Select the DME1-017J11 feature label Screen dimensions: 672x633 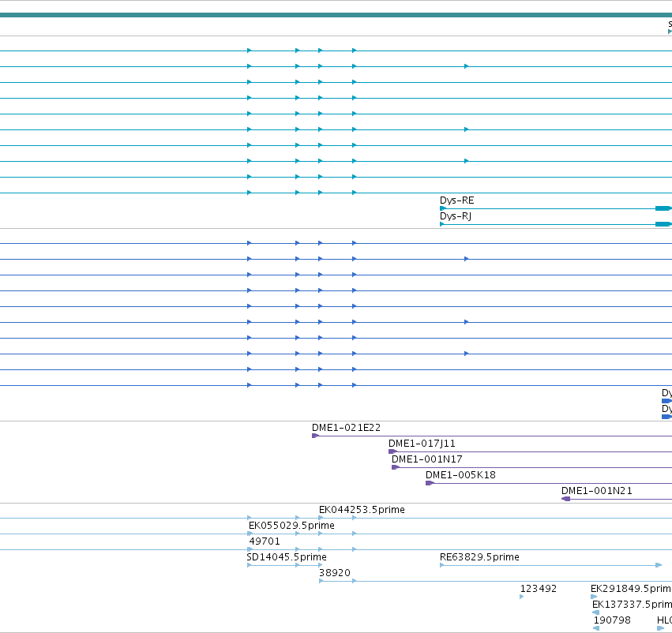coord(422,444)
